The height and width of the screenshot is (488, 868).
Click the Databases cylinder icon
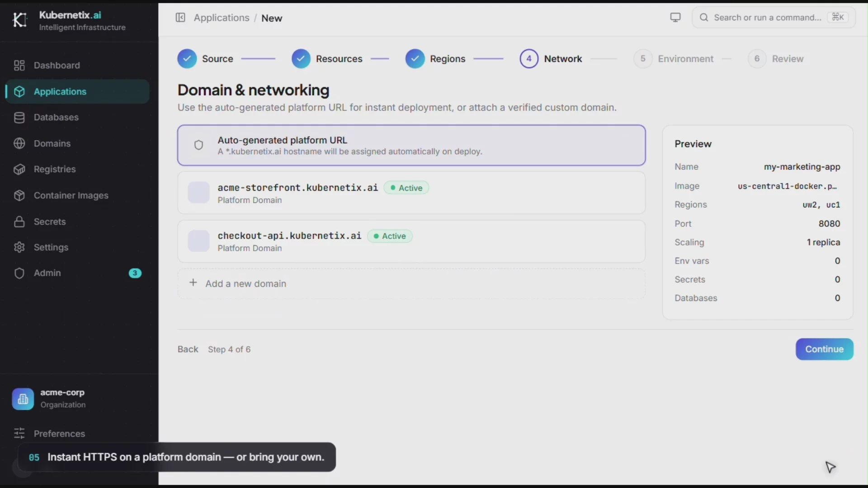[19, 117]
